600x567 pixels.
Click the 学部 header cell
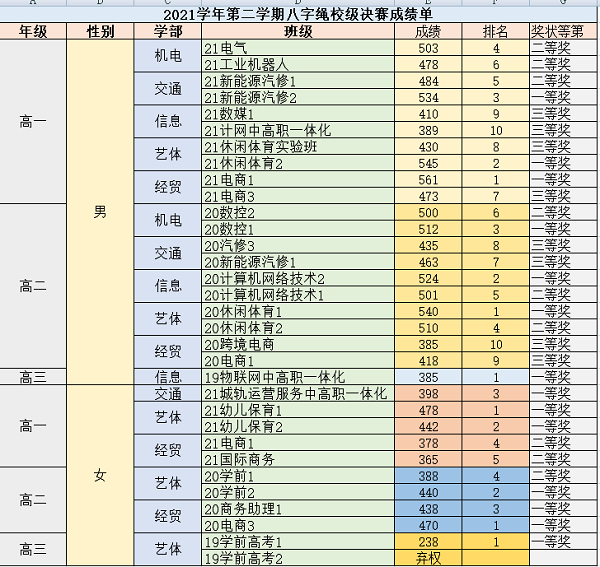point(168,32)
